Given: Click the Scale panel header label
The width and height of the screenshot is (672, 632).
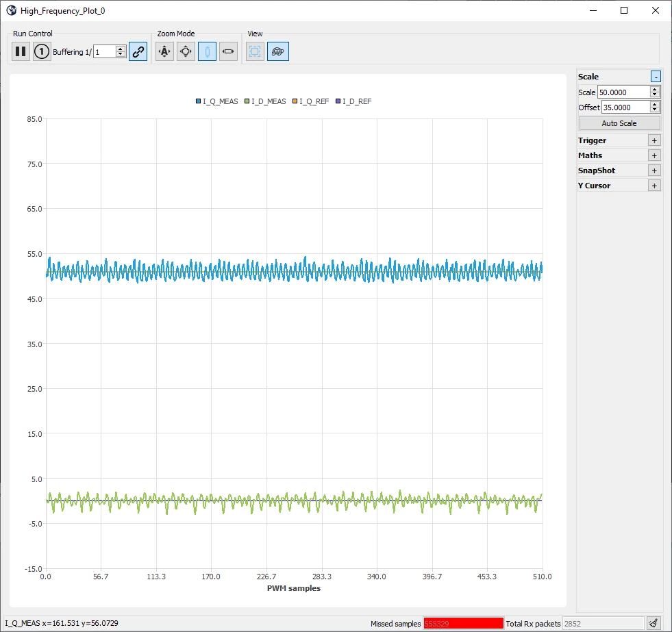Looking at the screenshot, I should tap(588, 77).
